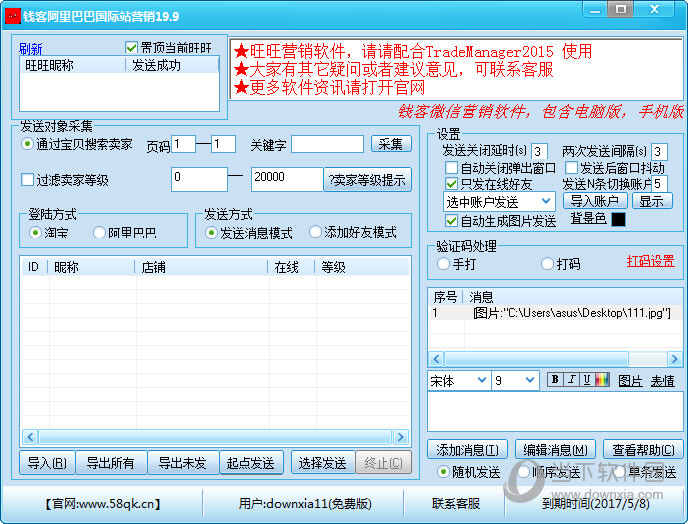This screenshot has height=524, width=688.
Task: Click 发送N条切换账户 value field
Action: 659,183
